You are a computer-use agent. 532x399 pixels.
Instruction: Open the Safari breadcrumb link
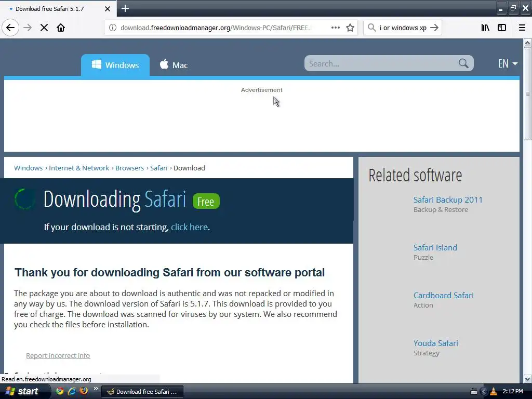coord(159,168)
